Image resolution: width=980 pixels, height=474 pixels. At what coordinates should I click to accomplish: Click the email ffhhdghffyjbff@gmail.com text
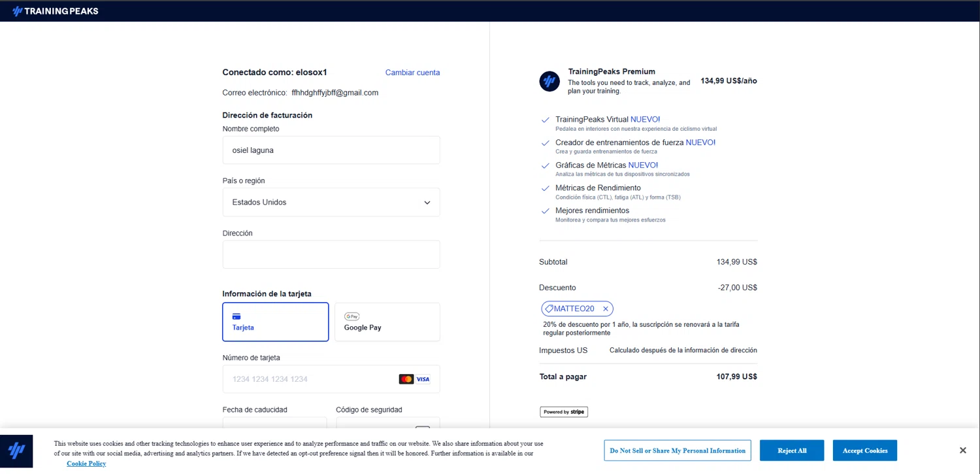(335, 93)
